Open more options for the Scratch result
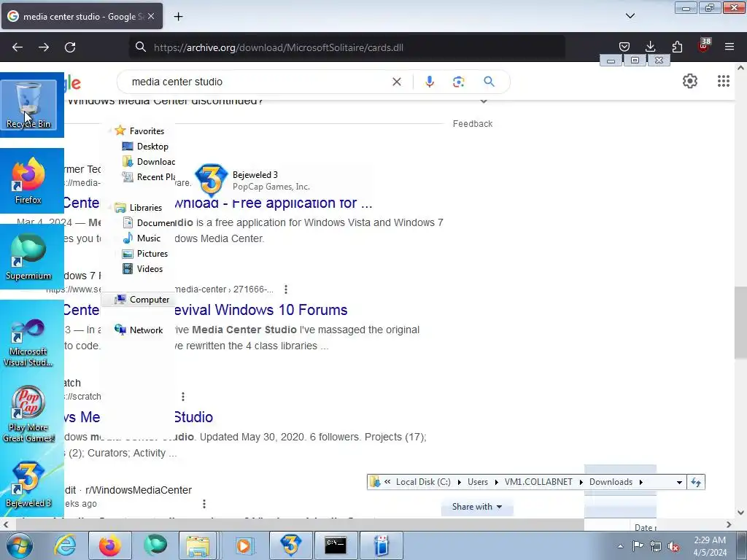 click(x=183, y=396)
